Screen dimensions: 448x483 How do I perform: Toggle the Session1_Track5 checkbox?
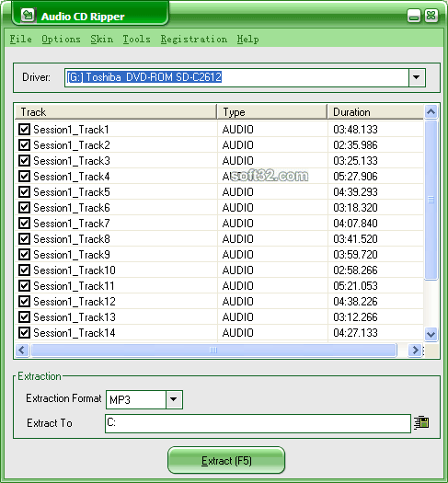(24, 192)
